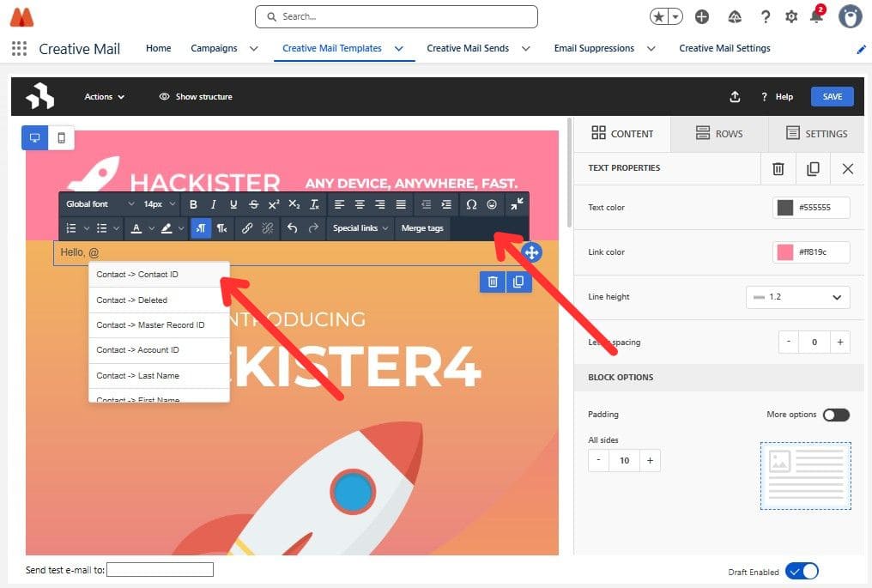Collapse the text editing toolbar
Image resolution: width=872 pixels, height=588 pixels.
(x=517, y=204)
